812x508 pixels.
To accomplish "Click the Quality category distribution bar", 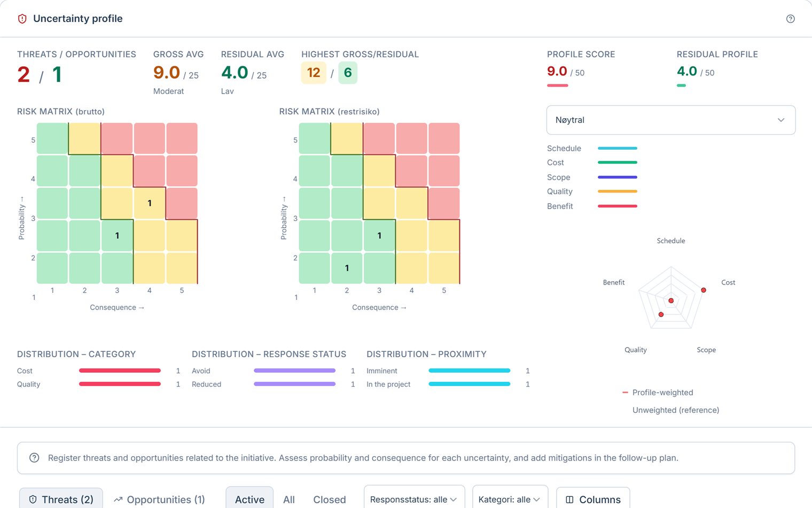I will point(120,384).
